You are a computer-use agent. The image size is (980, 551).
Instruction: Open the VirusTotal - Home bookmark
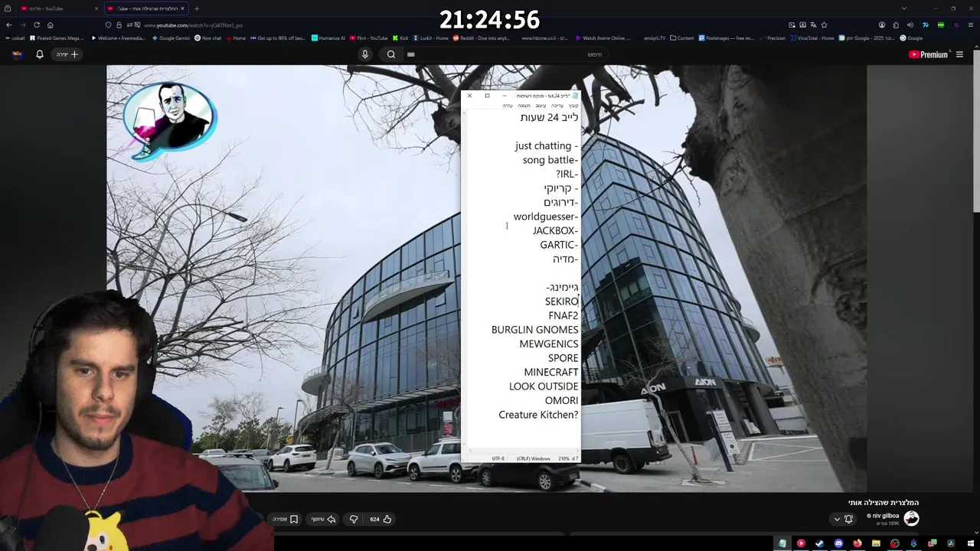812,37
